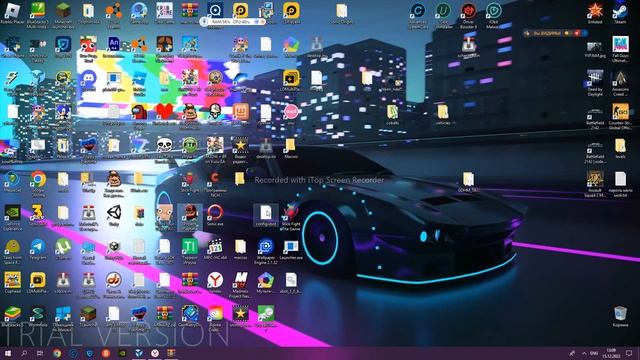Switch to Chrome on the taskbar

57,353
